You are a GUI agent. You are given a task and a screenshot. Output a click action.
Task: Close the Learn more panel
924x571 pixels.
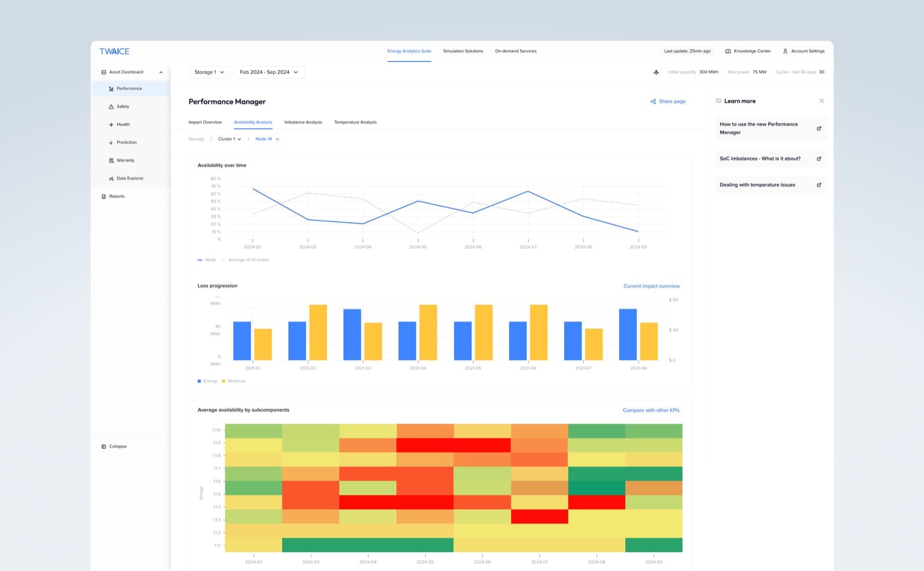click(x=821, y=101)
